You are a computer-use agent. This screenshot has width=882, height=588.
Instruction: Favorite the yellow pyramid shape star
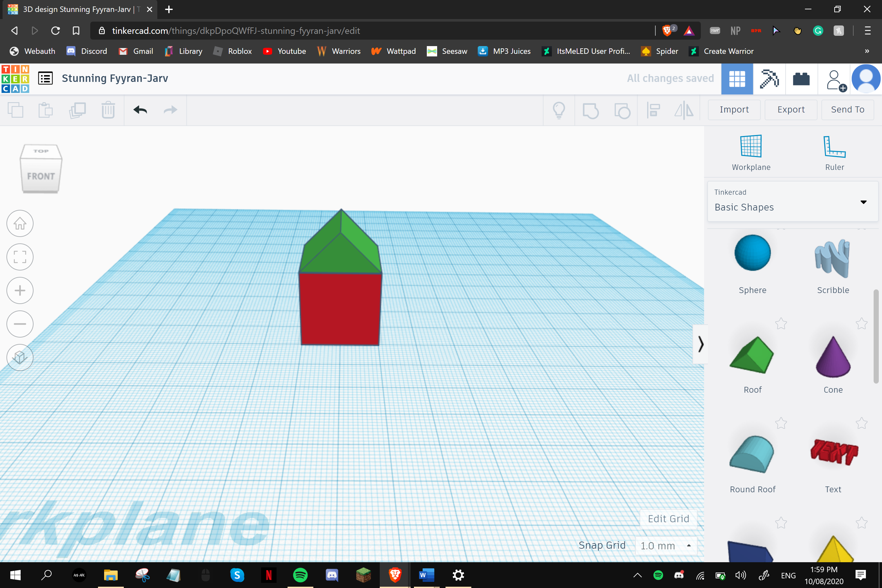pos(861,522)
